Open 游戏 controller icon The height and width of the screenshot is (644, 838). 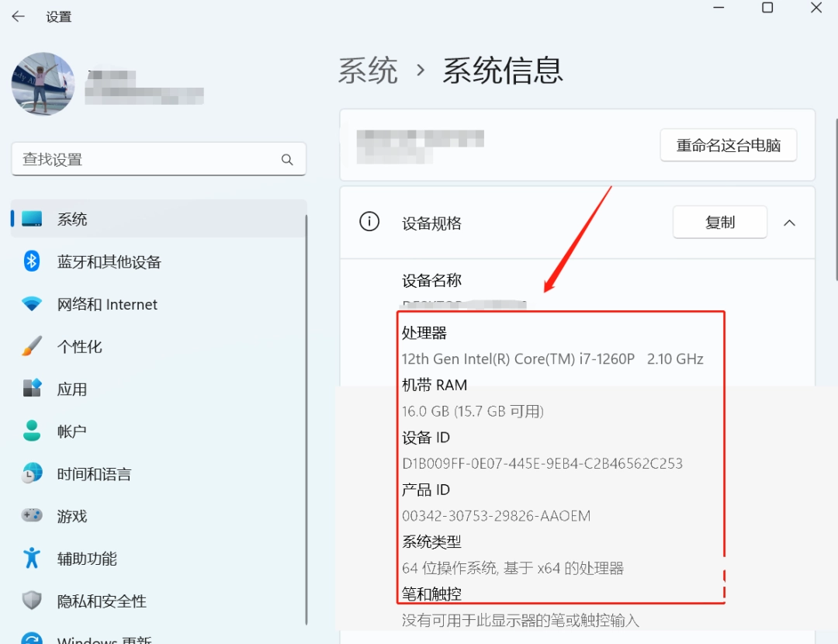pyautogui.click(x=32, y=515)
